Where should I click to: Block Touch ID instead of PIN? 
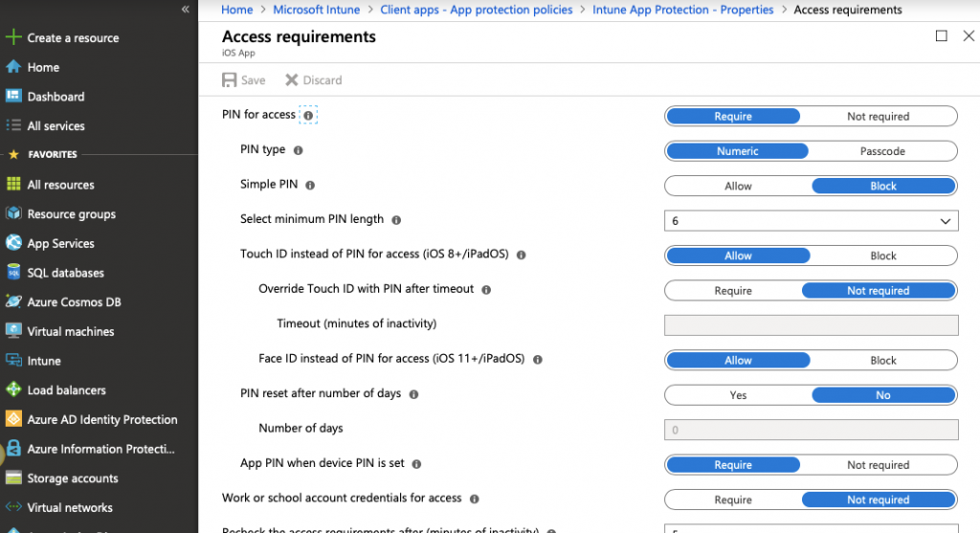882,256
